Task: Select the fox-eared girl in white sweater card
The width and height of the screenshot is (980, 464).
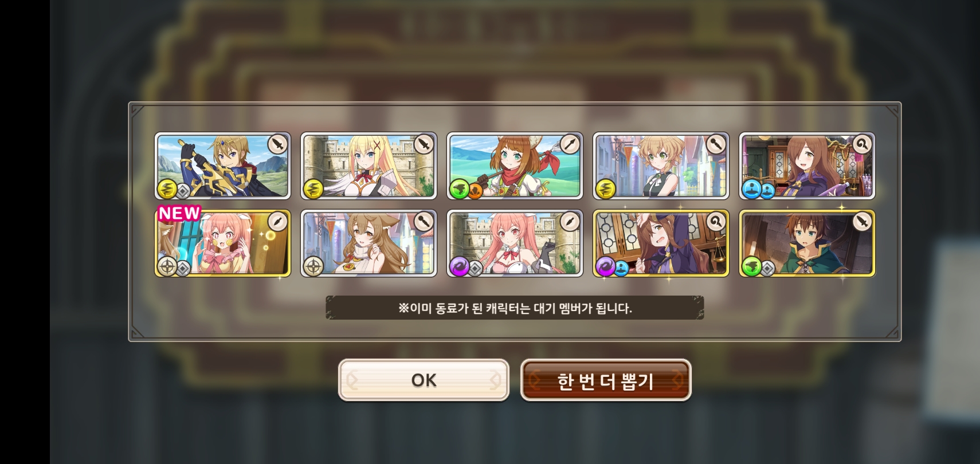Action: (369, 243)
